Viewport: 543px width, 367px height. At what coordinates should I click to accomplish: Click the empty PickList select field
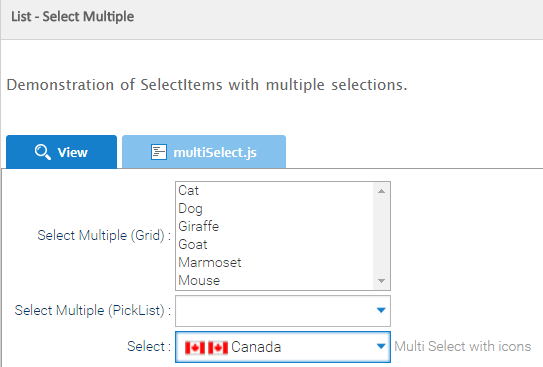283,311
